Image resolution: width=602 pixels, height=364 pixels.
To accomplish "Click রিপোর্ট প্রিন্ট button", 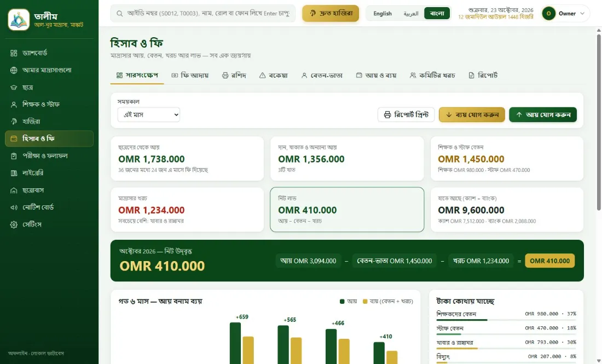I will click(406, 114).
